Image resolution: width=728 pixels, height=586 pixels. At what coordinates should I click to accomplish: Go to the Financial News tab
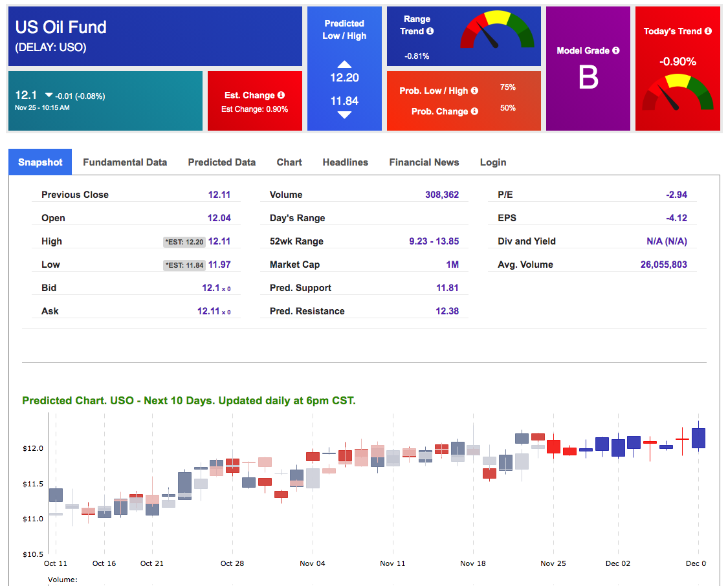pyautogui.click(x=424, y=162)
